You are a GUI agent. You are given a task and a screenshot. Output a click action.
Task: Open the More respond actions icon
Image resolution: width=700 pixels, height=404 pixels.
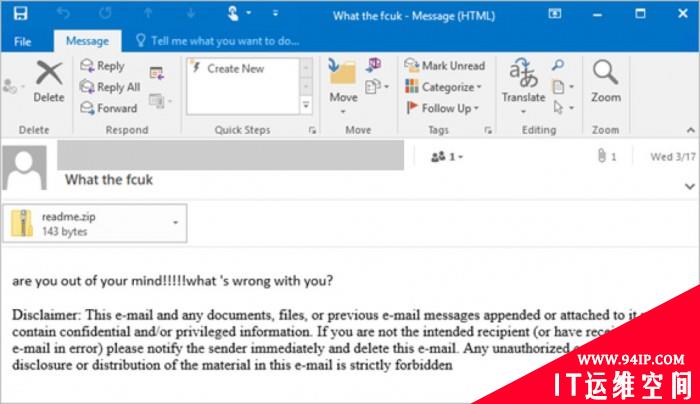pos(160,100)
